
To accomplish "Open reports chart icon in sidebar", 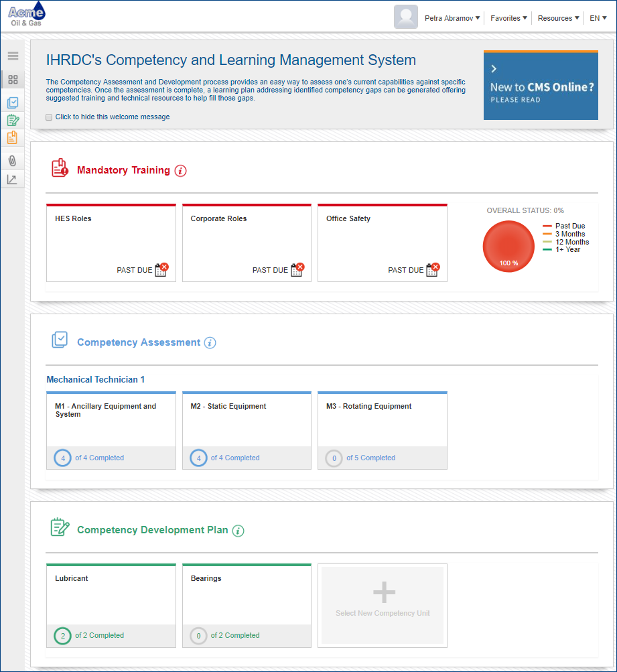I will point(13,180).
